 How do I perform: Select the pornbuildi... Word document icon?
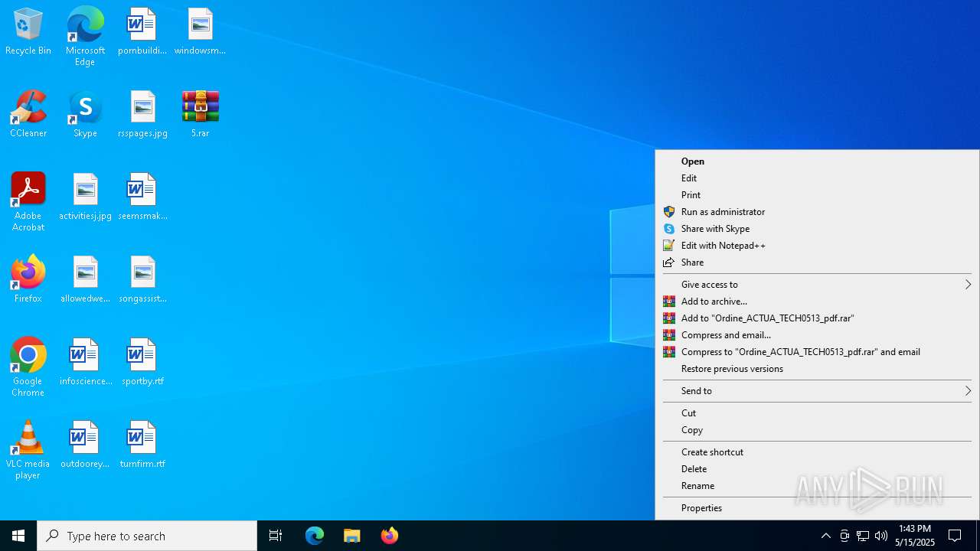(x=142, y=32)
